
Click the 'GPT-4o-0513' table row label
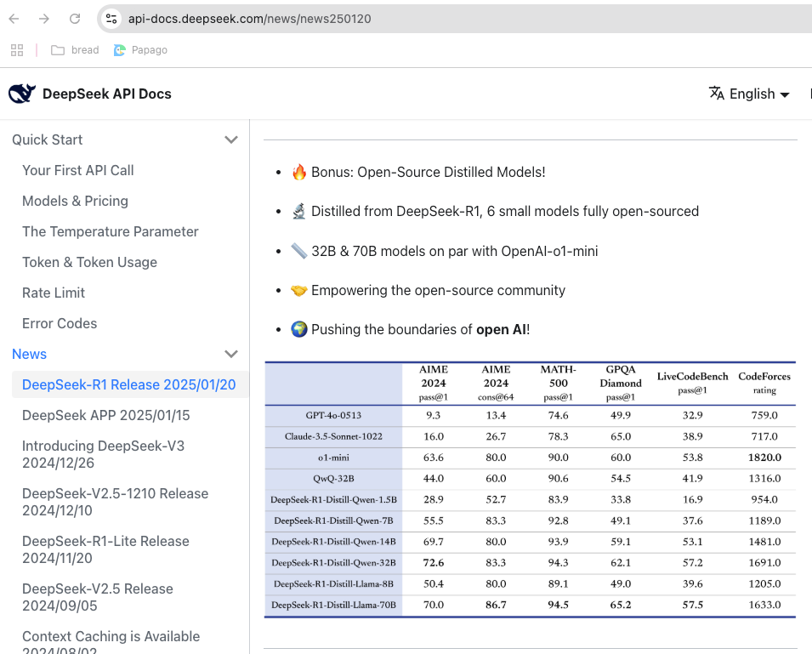pyautogui.click(x=333, y=415)
